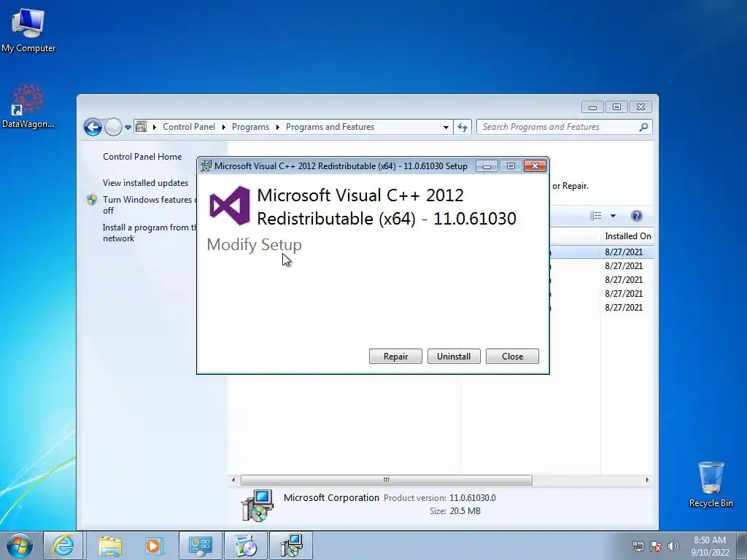
Task: Close the Visual C++ setup window with the red X
Action: [535, 166]
